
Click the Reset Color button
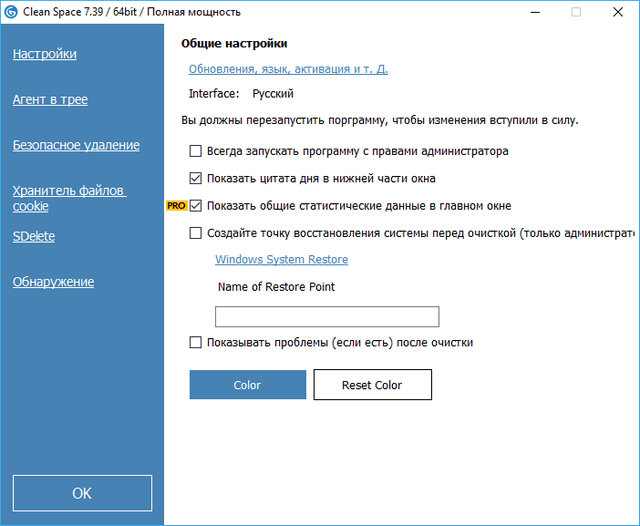click(x=373, y=384)
